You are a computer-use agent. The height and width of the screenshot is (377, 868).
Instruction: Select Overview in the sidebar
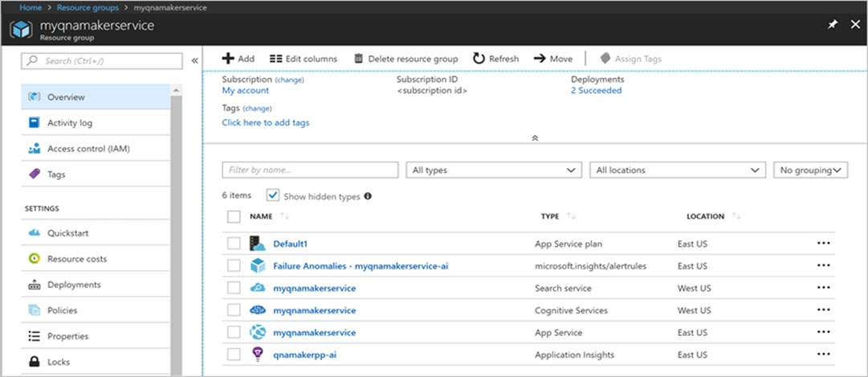[x=96, y=97]
